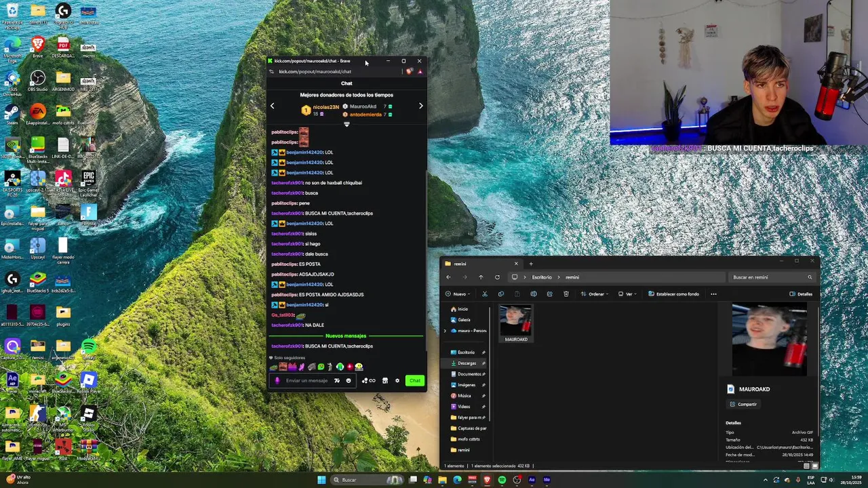Viewport: 868px width, 488px height.
Task: Open the Roblox Studio desktop shortcut
Action: (88, 417)
